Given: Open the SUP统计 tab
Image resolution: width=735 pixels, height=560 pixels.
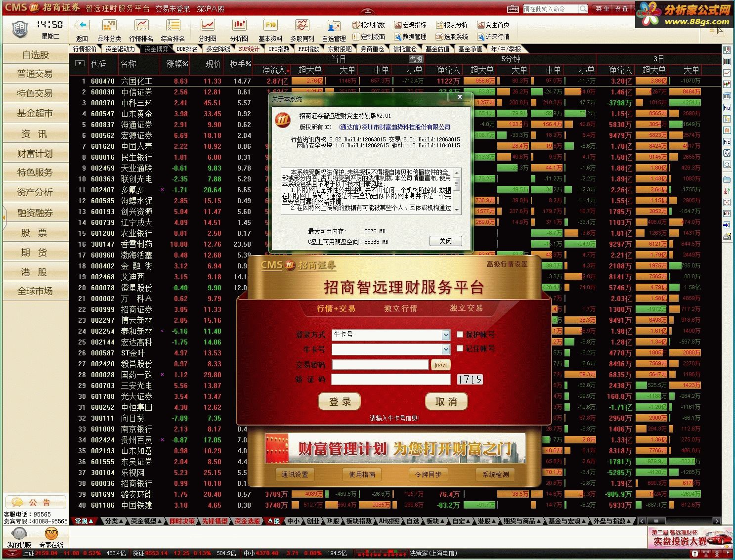Looking at the screenshot, I should tap(249, 49).
